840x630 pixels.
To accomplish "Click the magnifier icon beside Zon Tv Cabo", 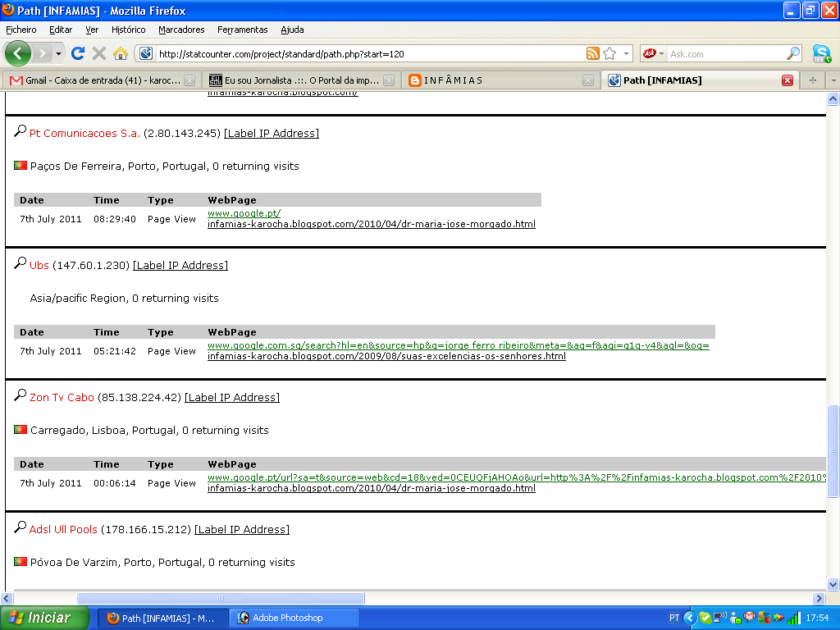I will pos(20,395).
